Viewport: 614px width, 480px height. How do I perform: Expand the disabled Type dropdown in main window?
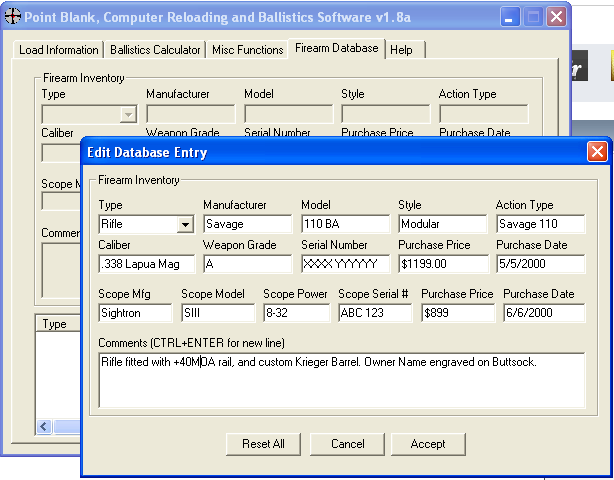pyautogui.click(x=128, y=115)
